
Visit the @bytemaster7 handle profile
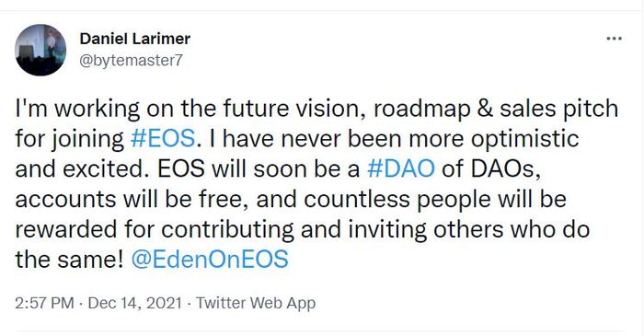(131, 61)
